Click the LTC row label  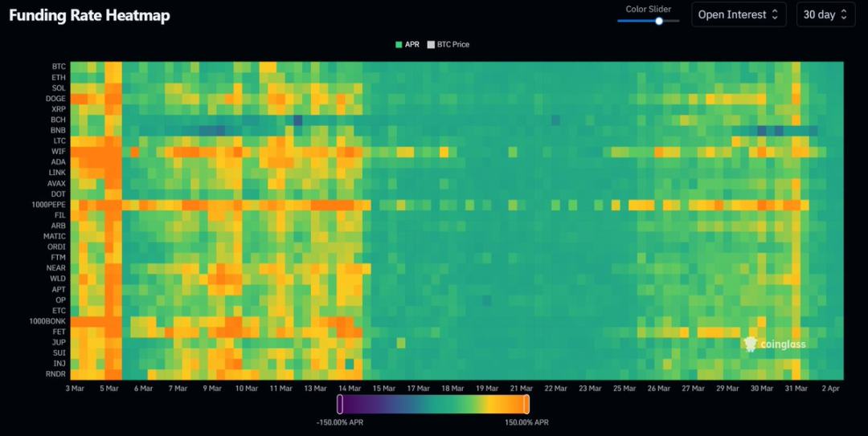59,141
